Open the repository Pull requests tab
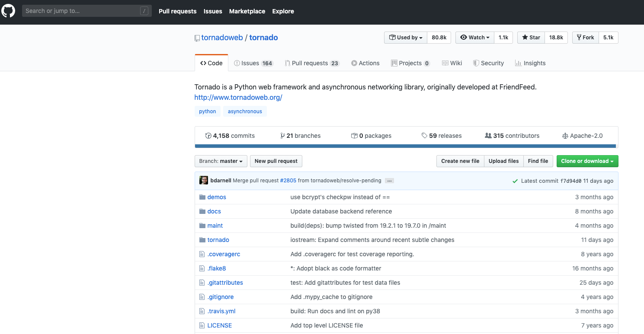644x334 pixels. pyautogui.click(x=312, y=63)
